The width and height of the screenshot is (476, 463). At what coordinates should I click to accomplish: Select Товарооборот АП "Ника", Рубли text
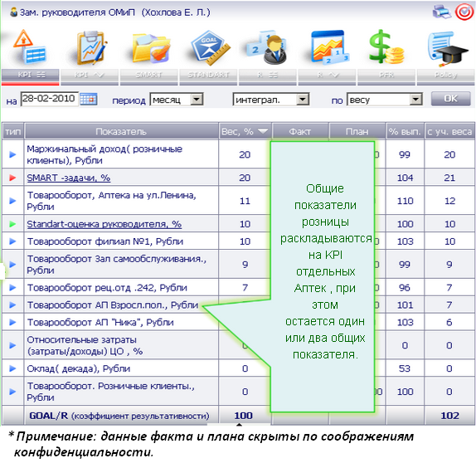point(100,322)
